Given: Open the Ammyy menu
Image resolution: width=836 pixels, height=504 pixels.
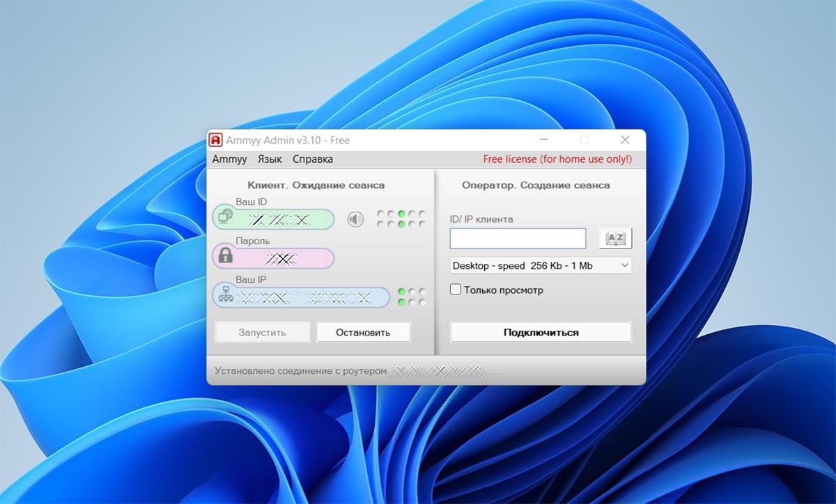Looking at the screenshot, I should (229, 159).
